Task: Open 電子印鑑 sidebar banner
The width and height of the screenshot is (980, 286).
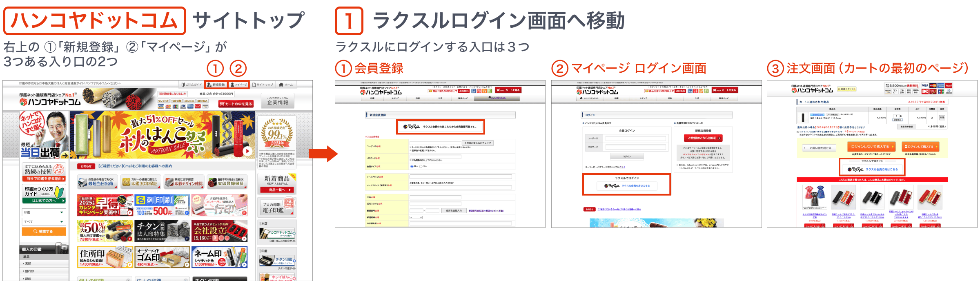Action: (x=277, y=207)
